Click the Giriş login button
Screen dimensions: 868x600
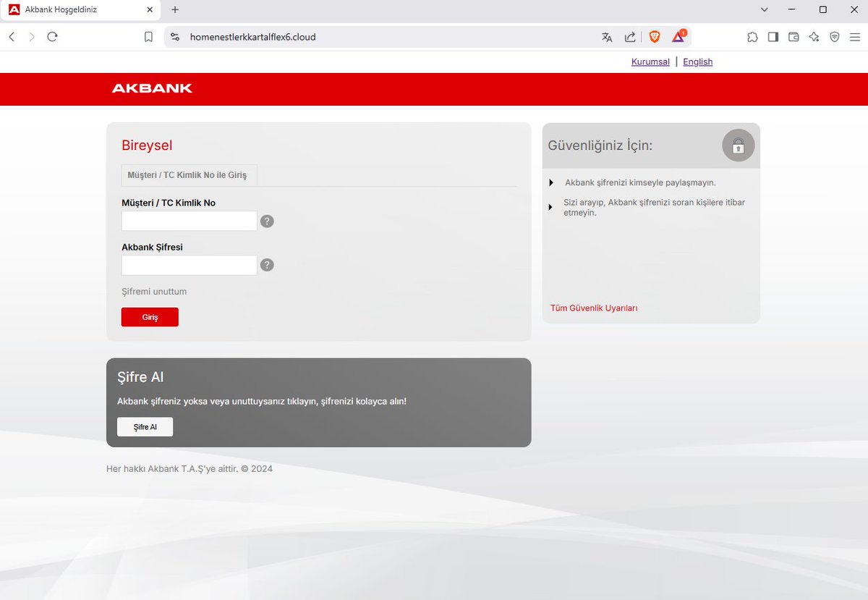point(150,317)
